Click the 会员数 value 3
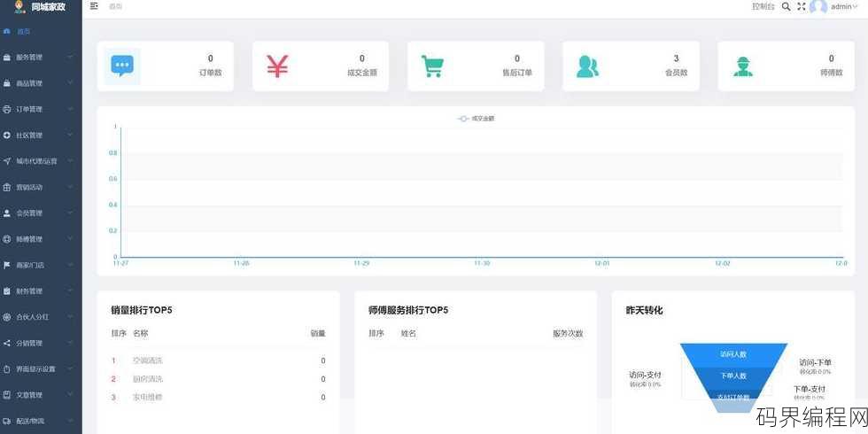This screenshot has height=434, width=868. pyautogui.click(x=676, y=58)
